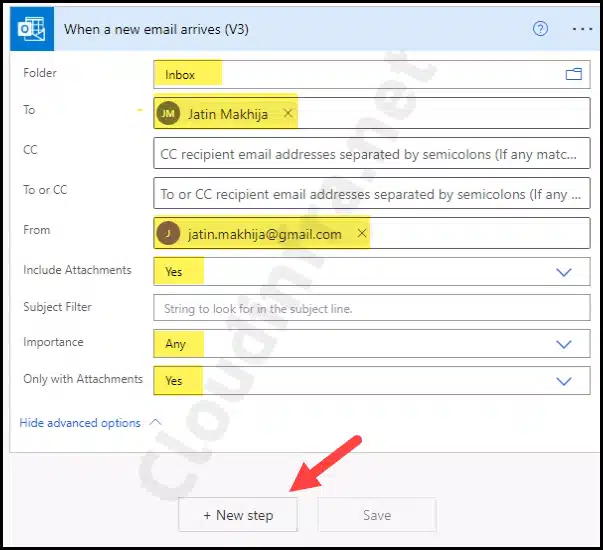This screenshot has width=603, height=550.
Task: Click the Yes value in Only with Attachments
Action: coord(173,381)
